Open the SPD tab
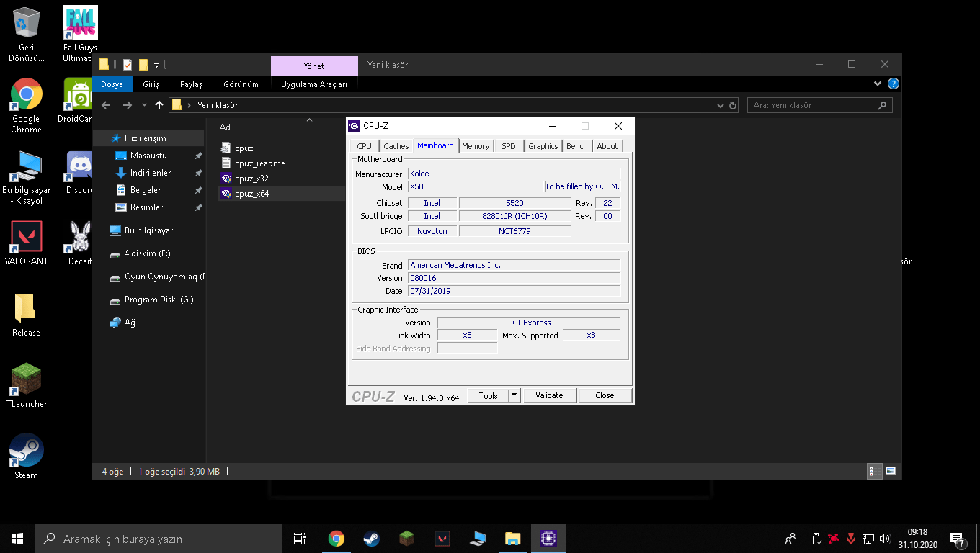The height and width of the screenshot is (553, 980). coord(509,146)
